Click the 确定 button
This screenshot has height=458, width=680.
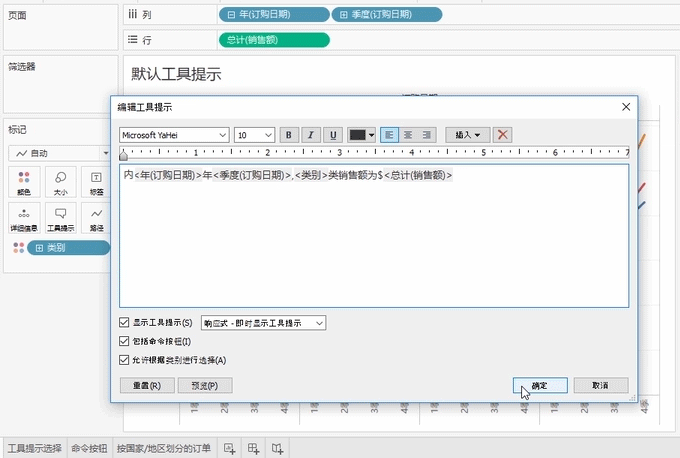(539, 385)
